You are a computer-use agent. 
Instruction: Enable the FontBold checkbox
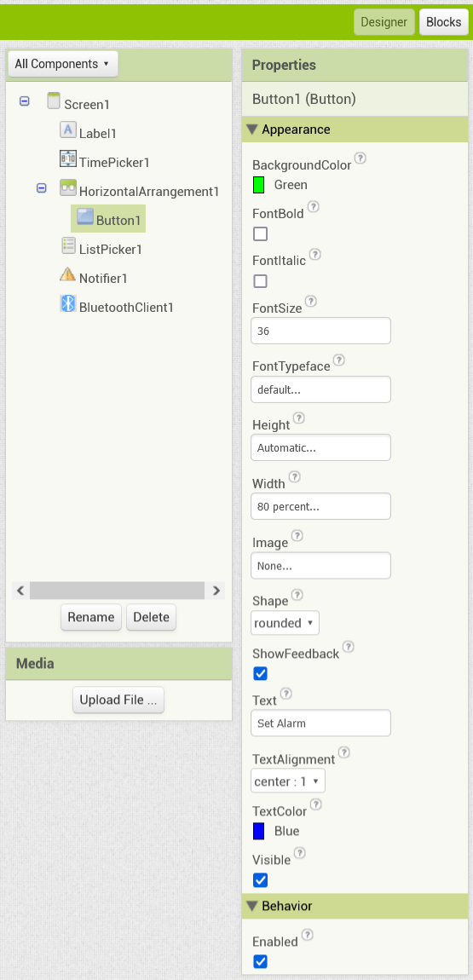tap(261, 234)
